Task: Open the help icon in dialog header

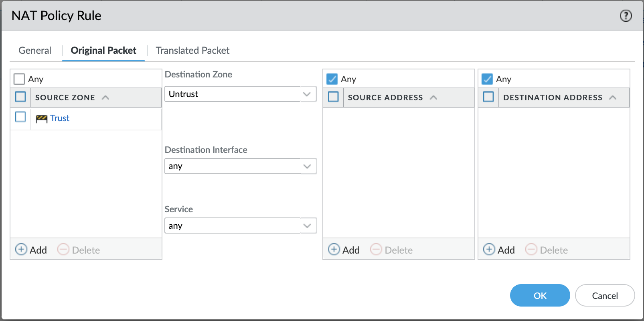Action: (626, 16)
